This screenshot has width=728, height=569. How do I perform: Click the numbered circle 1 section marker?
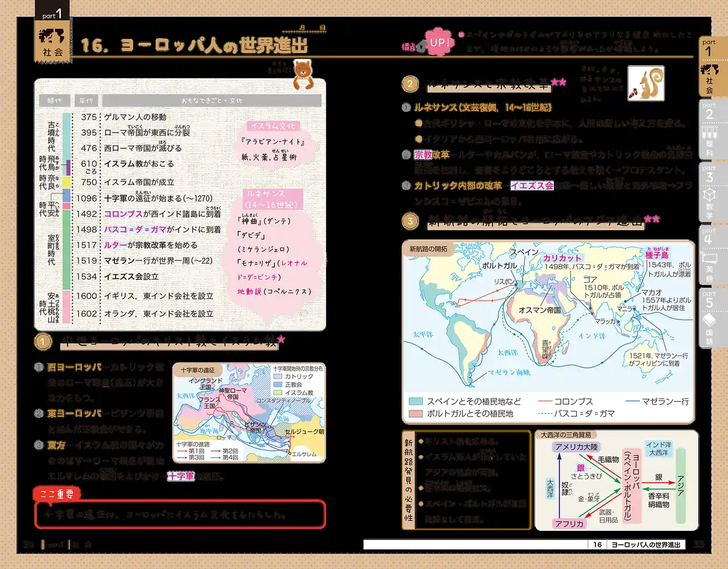(43, 342)
